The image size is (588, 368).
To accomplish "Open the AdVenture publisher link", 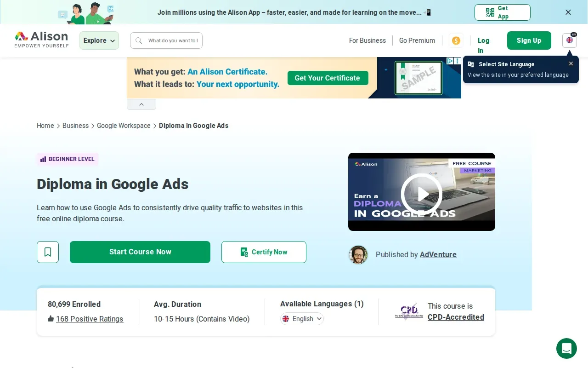I will click(x=438, y=254).
